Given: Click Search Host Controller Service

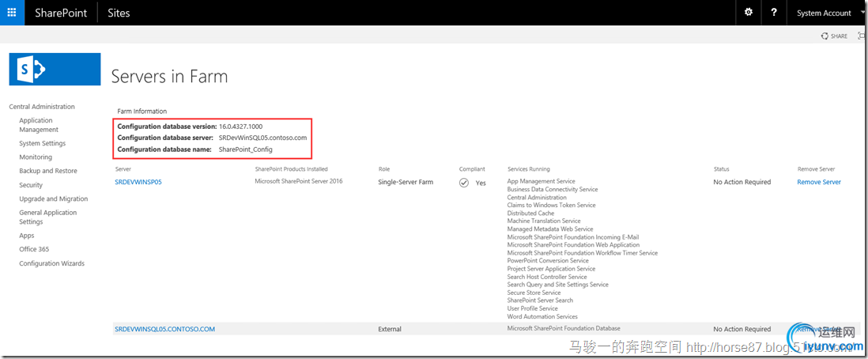Looking at the screenshot, I should 547,277.
